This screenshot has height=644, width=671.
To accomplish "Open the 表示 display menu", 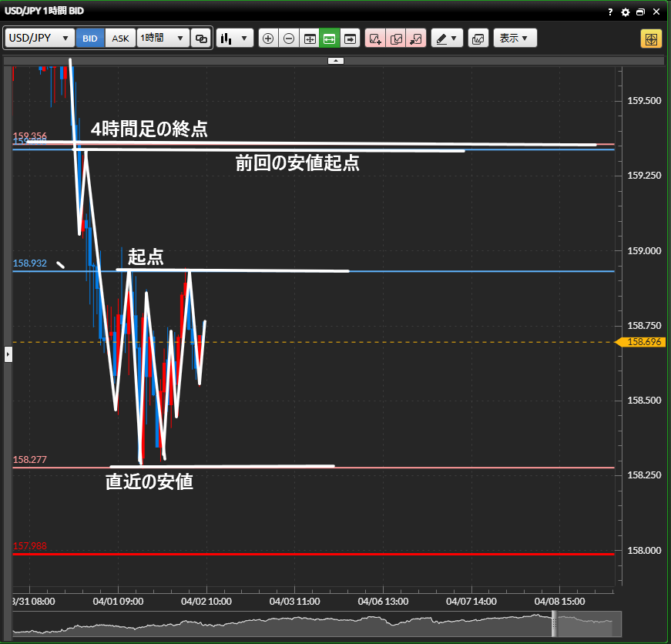I will click(514, 39).
